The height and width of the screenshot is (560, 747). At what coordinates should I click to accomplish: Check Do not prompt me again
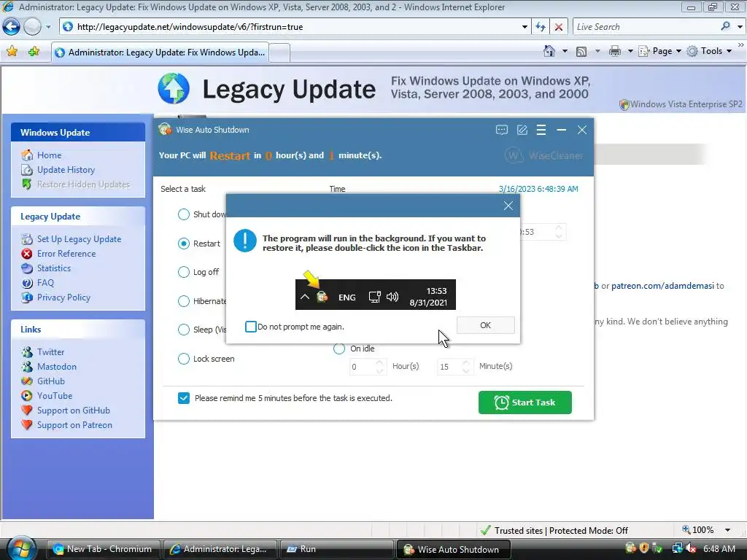251,327
